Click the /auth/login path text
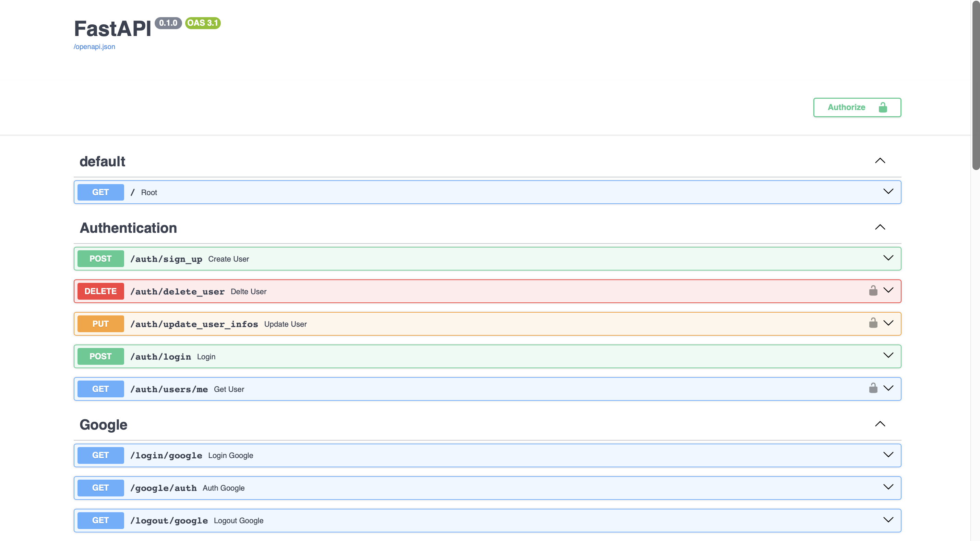The image size is (980, 541). pos(160,357)
